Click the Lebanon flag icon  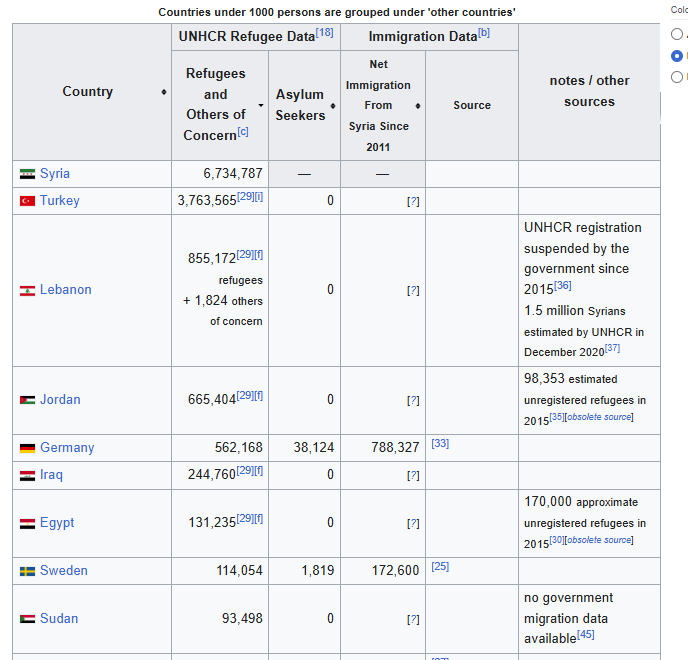point(27,291)
